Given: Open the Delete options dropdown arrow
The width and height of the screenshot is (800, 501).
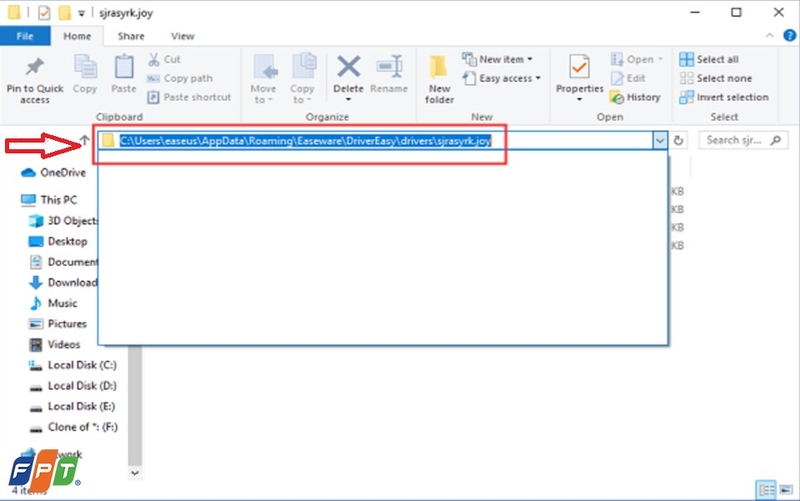Looking at the screenshot, I should point(348,99).
